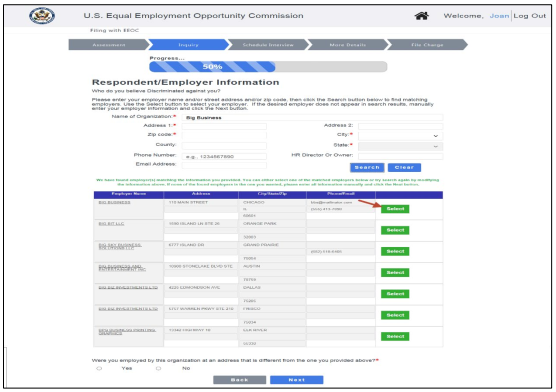Click the ISLAND DR address cell
556x392 pixels.
[x=201, y=245]
